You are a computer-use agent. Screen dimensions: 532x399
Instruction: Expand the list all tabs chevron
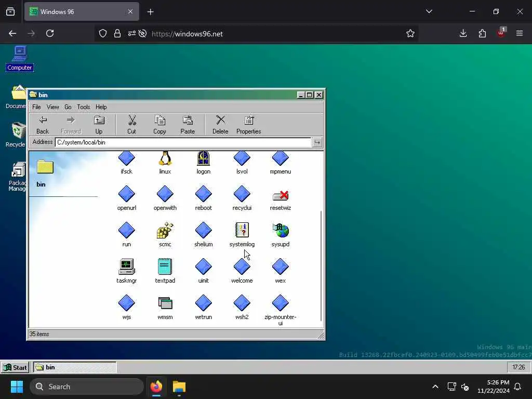(429, 11)
